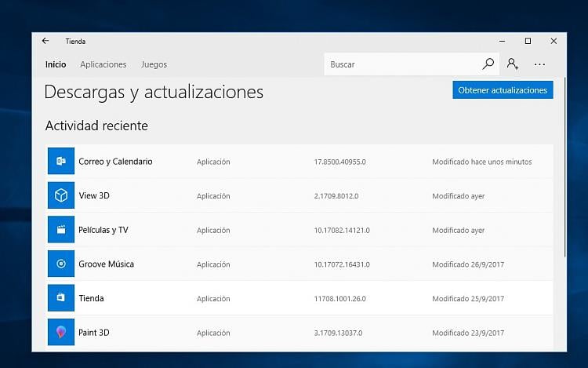This screenshot has height=368, width=588.
Task: Click Modificado hace unos minutos text
Action: click(482, 162)
